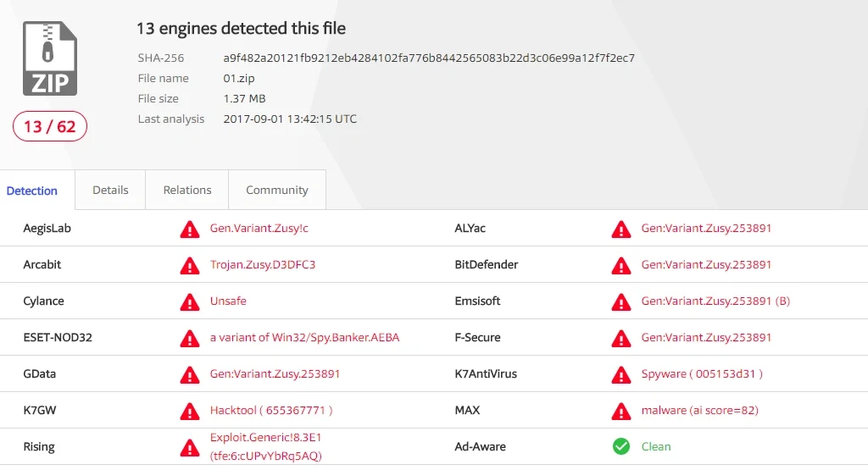Image resolution: width=868 pixels, height=470 pixels.
Task: Click the AegisLab result Gen.Variant.Zusy!c
Action: click(259, 229)
